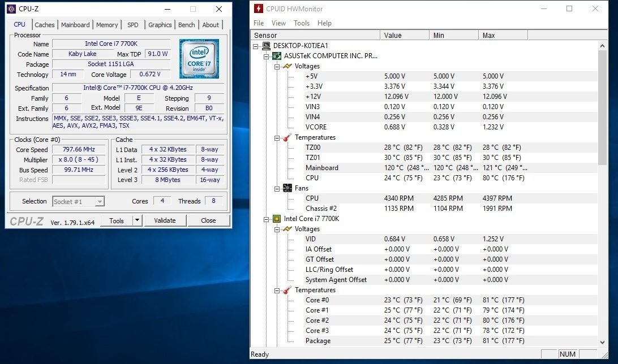The width and height of the screenshot is (618, 364).
Task: Open the View menu in HWMonitor
Action: (278, 23)
